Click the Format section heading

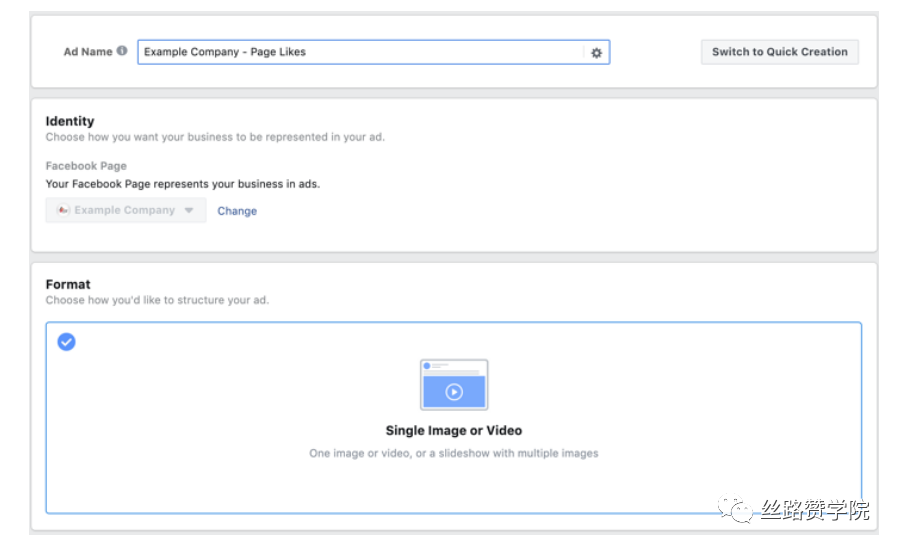[68, 285]
